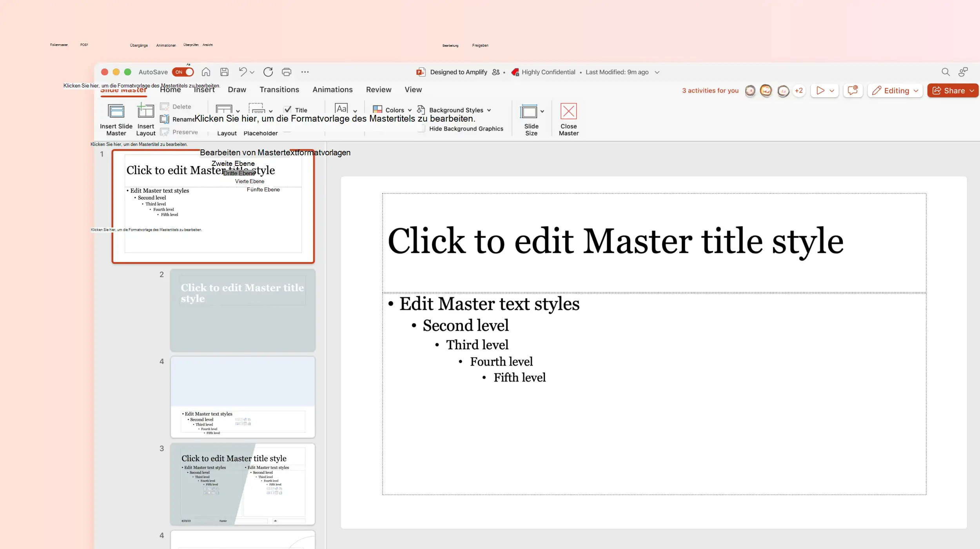Open the 3 activities for you link
This screenshot has height=549, width=980.
click(710, 91)
